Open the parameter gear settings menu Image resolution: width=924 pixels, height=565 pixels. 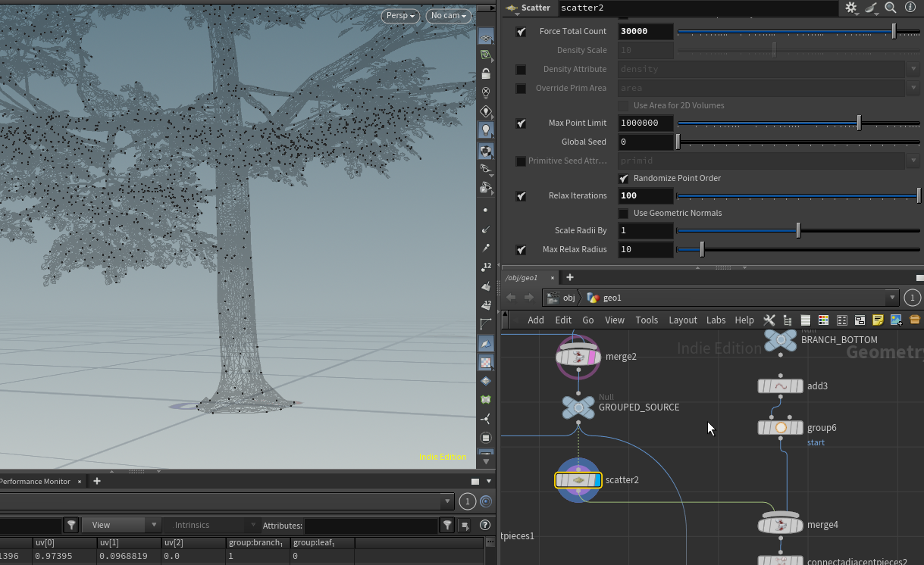click(x=851, y=8)
